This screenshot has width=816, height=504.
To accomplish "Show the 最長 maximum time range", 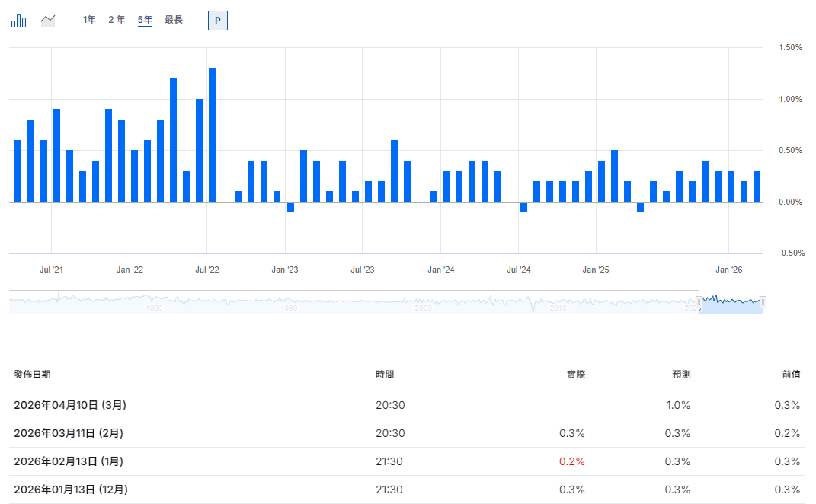I will coord(174,20).
